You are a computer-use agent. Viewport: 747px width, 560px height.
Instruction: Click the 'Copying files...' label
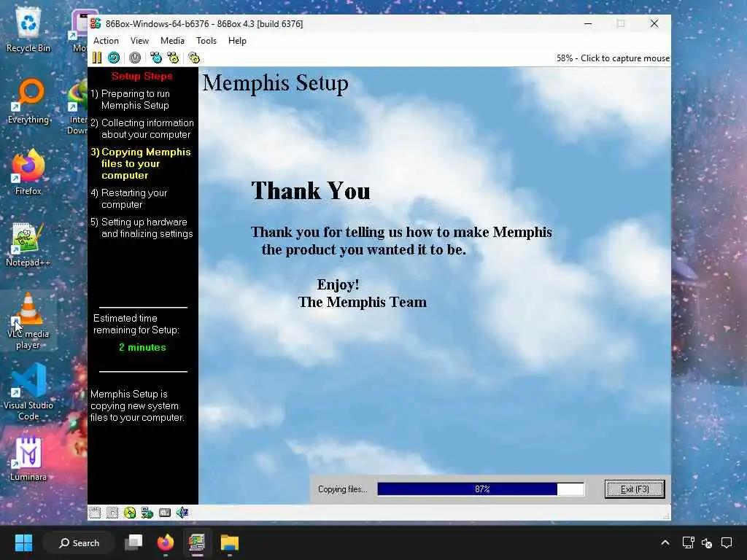pyautogui.click(x=343, y=489)
